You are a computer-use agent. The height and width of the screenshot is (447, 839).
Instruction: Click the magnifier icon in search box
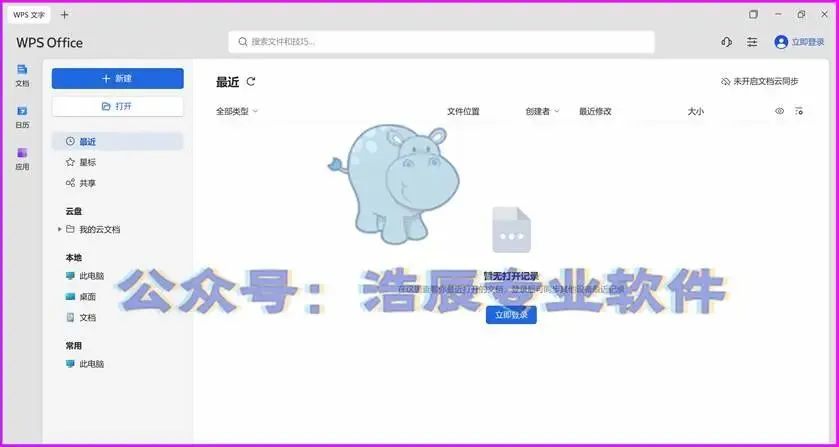click(243, 42)
